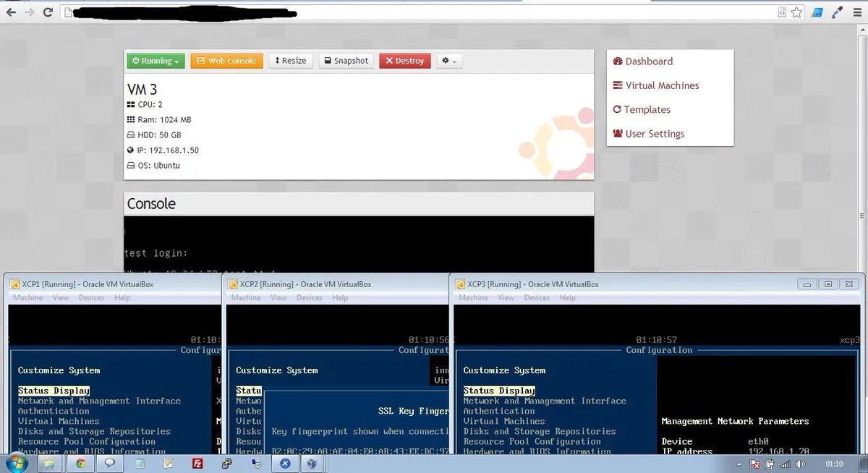Select Virtual Machines in XCP1 console menu
The image size is (868, 473).
tap(59, 421)
